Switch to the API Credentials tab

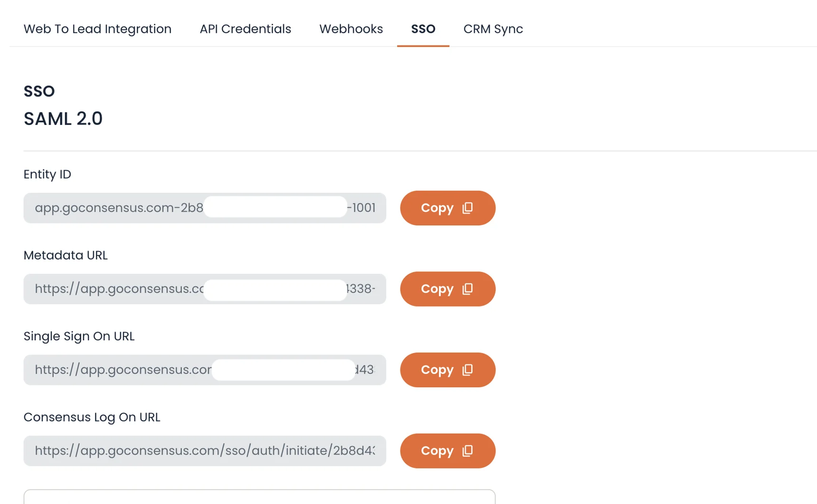pyautogui.click(x=245, y=29)
